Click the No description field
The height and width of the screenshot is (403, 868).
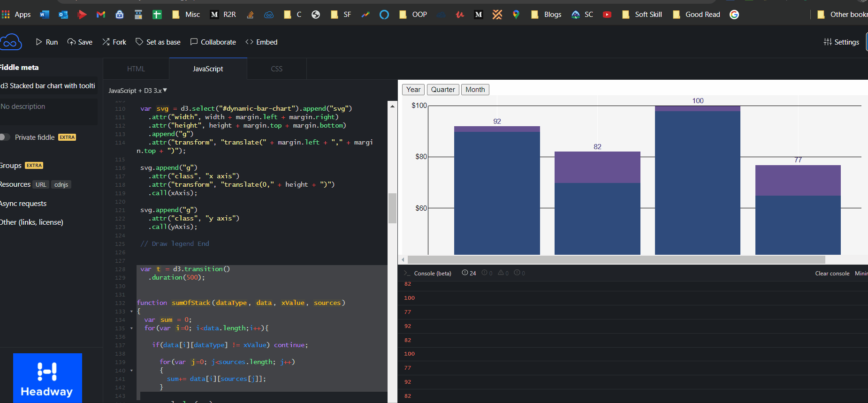[48, 111]
